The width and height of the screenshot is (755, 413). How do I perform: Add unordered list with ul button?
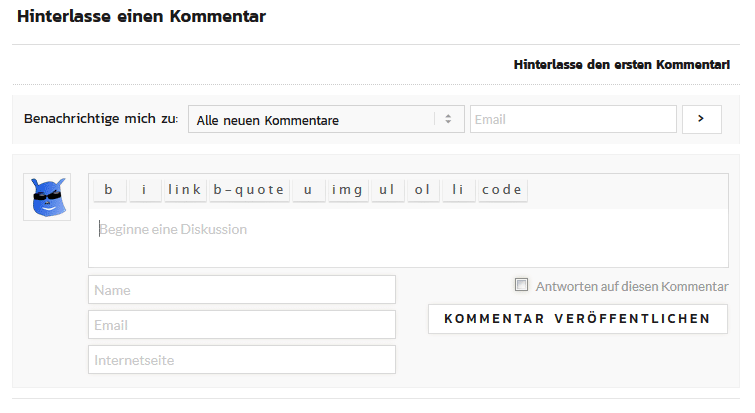click(388, 190)
